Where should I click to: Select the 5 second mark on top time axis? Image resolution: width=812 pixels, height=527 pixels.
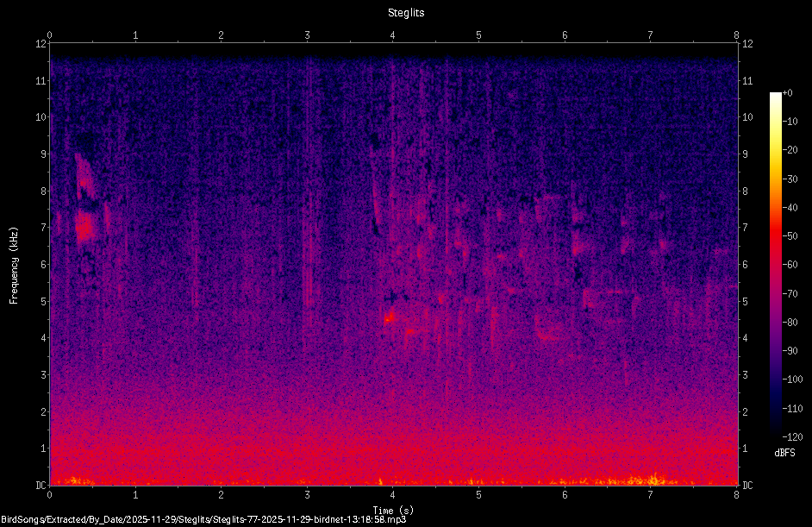point(478,35)
